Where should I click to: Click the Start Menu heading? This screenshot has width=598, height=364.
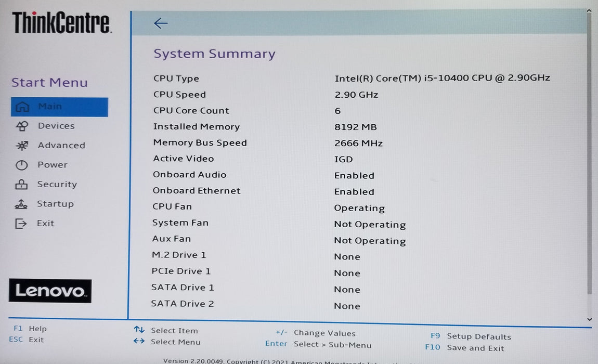(x=49, y=82)
